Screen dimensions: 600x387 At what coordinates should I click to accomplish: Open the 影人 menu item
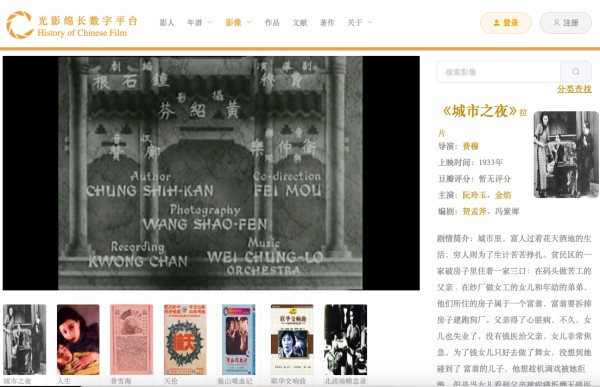tap(167, 23)
